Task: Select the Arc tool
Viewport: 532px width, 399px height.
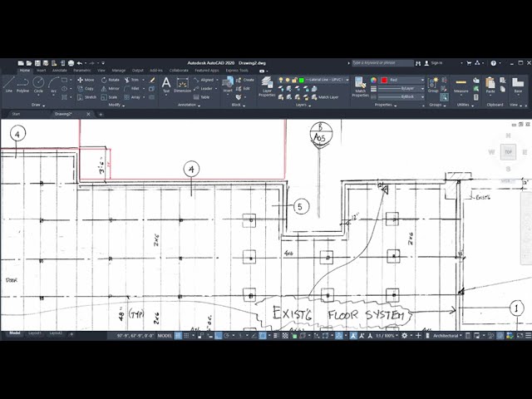Action: point(53,85)
